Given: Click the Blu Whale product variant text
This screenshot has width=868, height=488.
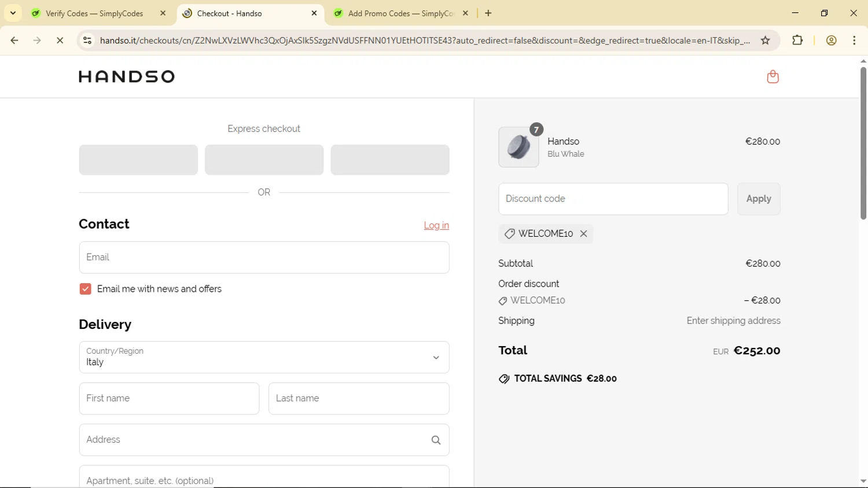Looking at the screenshot, I should [565, 154].
